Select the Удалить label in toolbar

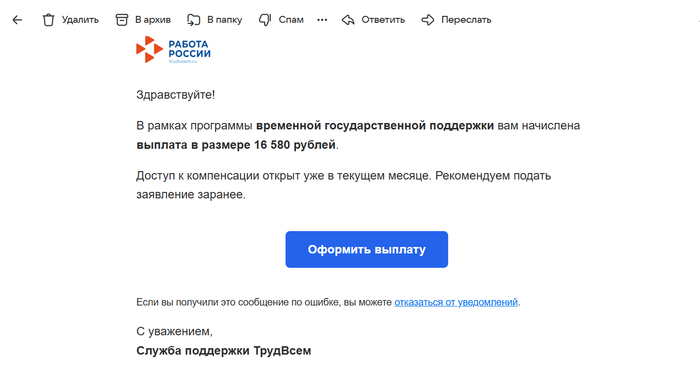[80, 20]
